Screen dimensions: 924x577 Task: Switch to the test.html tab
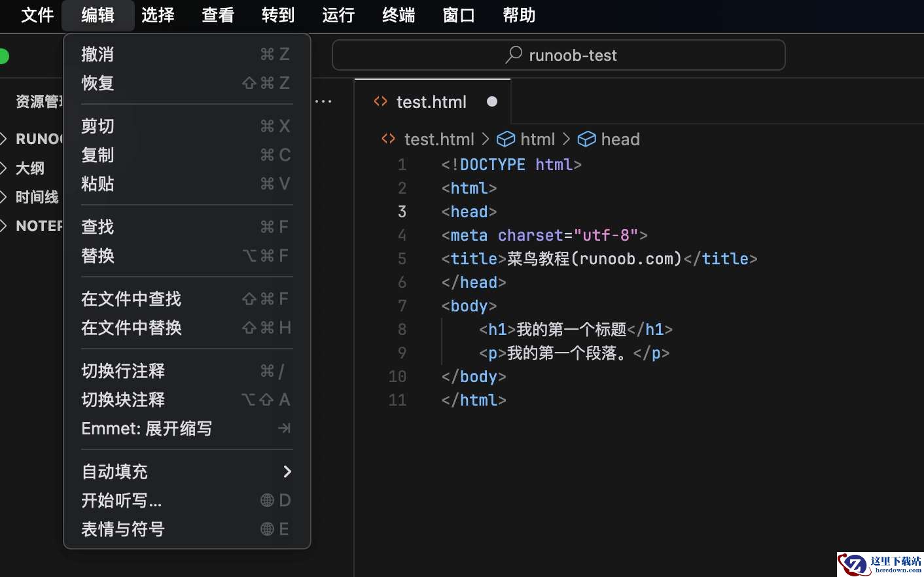click(x=433, y=101)
